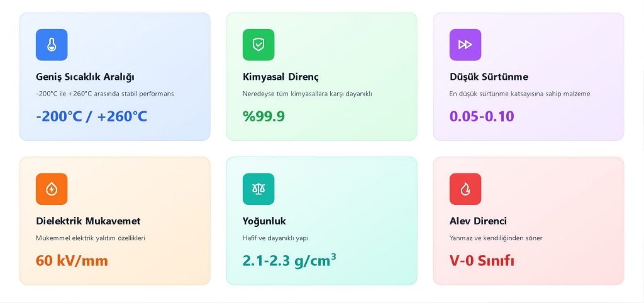The height and width of the screenshot is (303, 644).
Task: Click the -200°C / +260°C value
Action: click(x=91, y=116)
